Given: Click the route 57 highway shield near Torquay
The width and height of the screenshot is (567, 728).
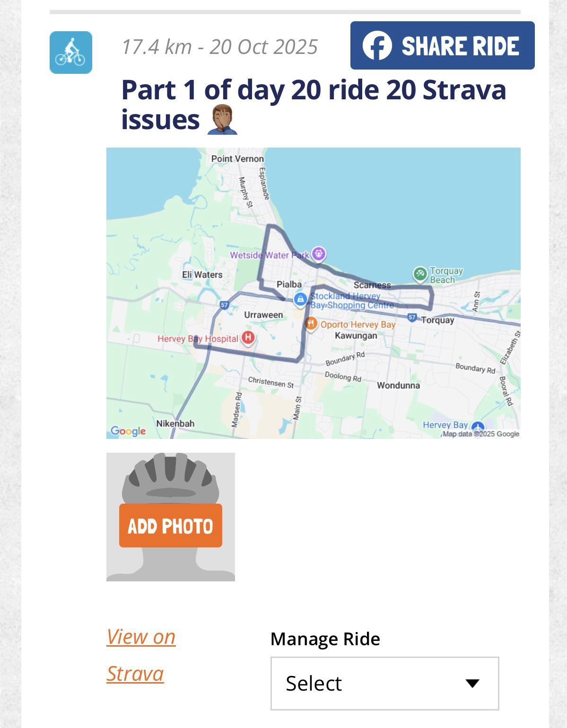Looking at the screenshot, I should (x=412, y=317).
